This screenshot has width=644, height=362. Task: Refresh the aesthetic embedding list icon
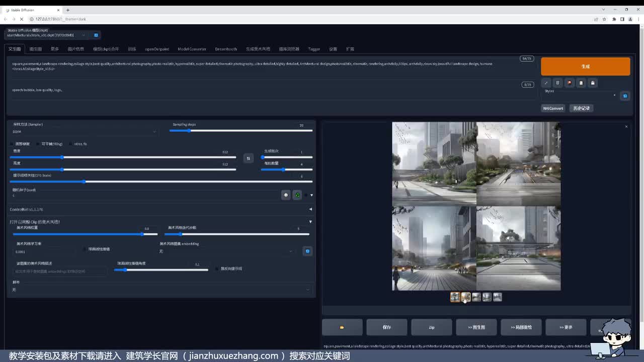pyautogui.click(x=307, y=251)
